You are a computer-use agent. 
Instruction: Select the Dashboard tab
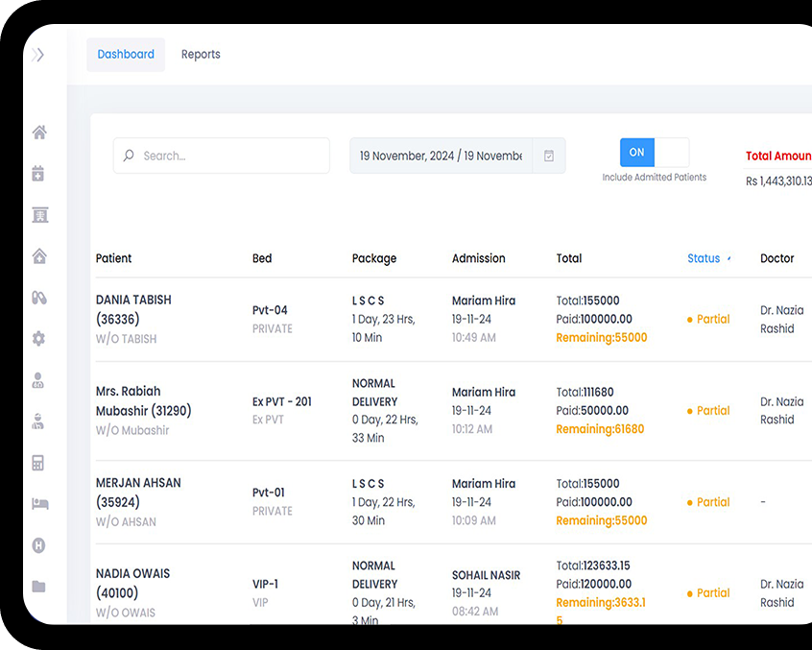pyautogui.click(x=126, y=55)
